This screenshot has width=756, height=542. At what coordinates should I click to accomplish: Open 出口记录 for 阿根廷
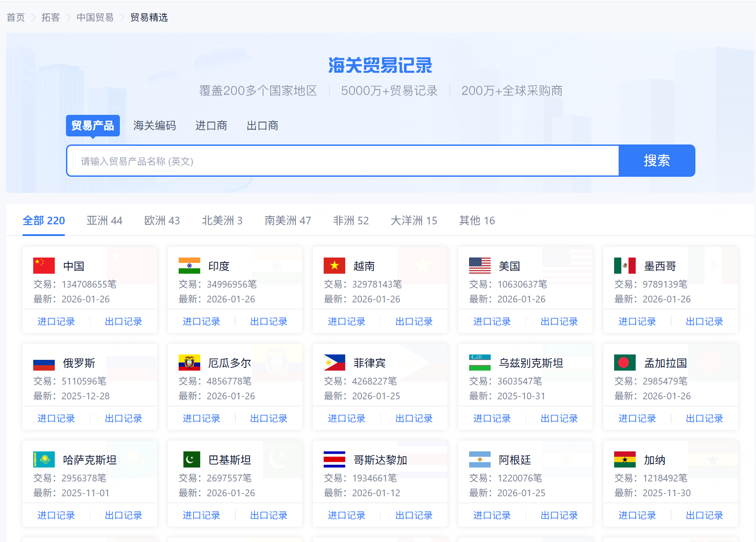click(559, 516)
